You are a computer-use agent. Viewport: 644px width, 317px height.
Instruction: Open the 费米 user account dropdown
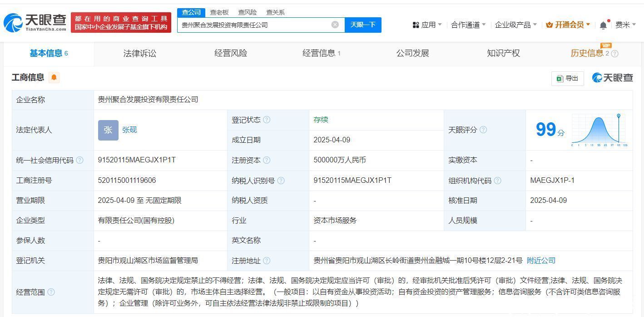pos(625,25)
